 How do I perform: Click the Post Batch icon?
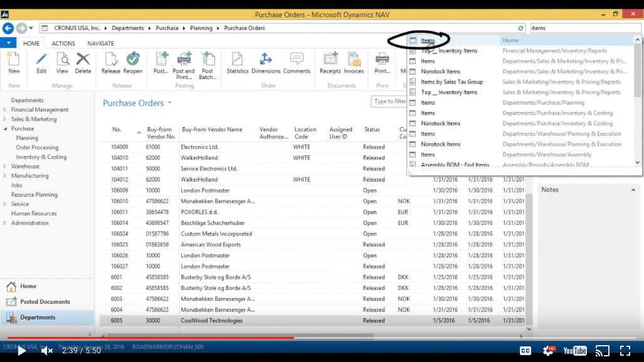[x=208, y=59]
